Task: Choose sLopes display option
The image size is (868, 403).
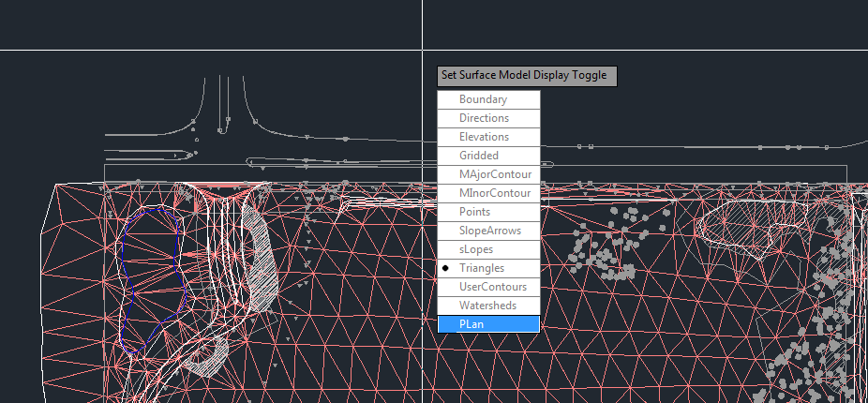Action: [x=488, y=249]
